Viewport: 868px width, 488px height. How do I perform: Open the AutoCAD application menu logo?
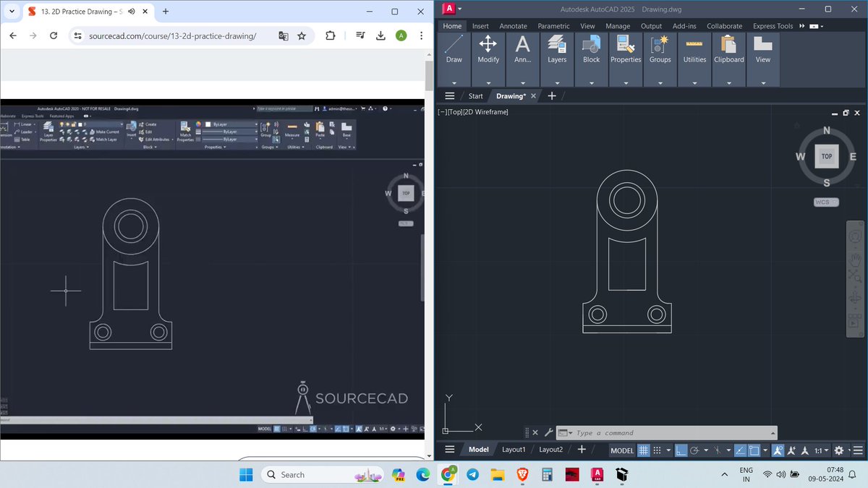pos(449,9)
